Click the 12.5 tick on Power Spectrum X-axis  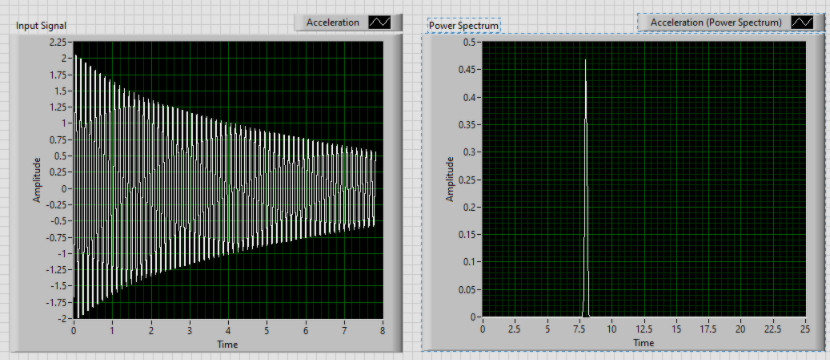(x=644, y=328)
